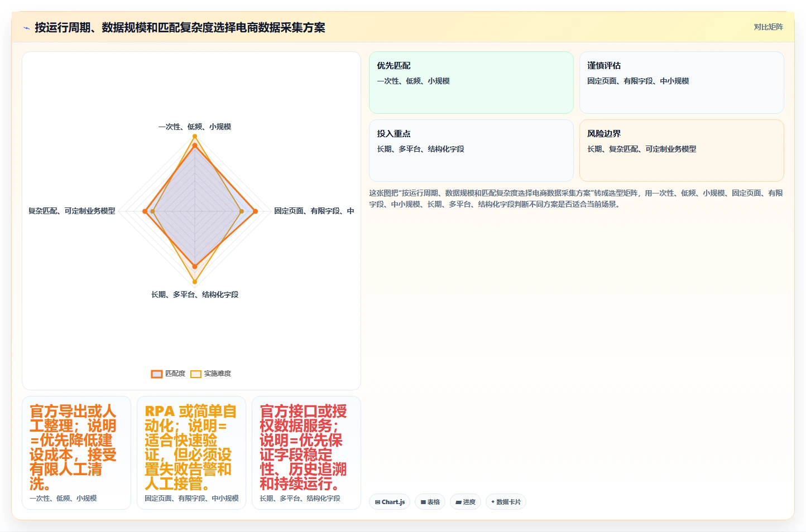Click radar axis label 复杂匹配、可定制业务模型
Image resolution: width=806 pixels, height=532 pixels.
[72, 211]
